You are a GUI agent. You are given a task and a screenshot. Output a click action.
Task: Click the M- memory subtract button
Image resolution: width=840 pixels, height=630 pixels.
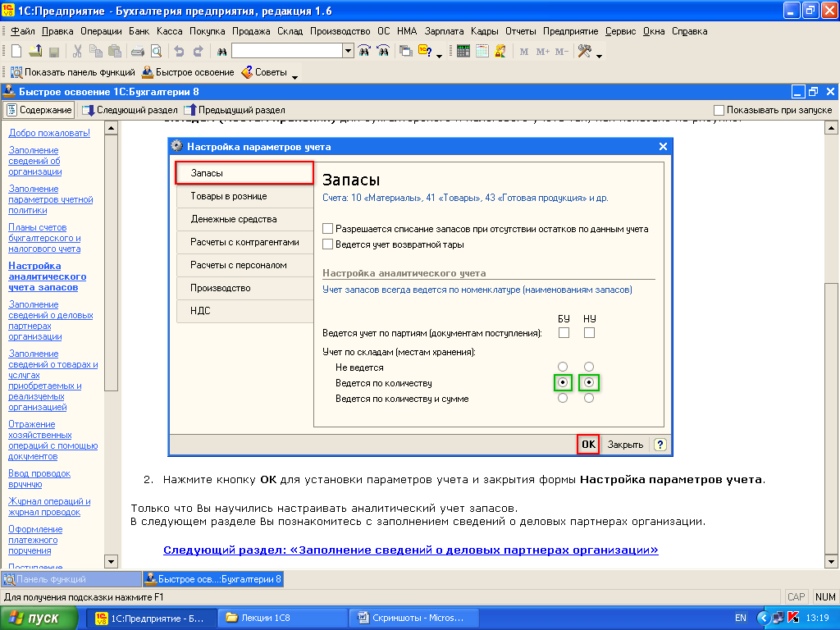tap(561, 52)
